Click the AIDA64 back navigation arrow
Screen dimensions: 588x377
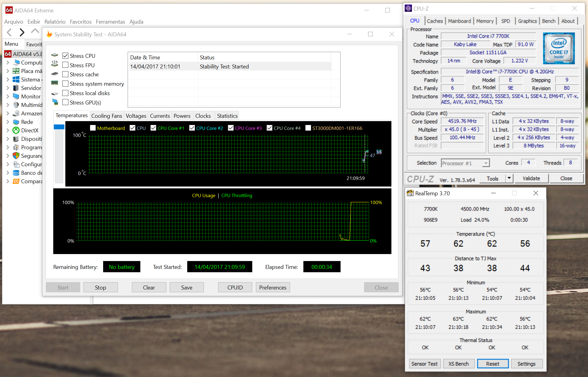(x=9, y=32)
